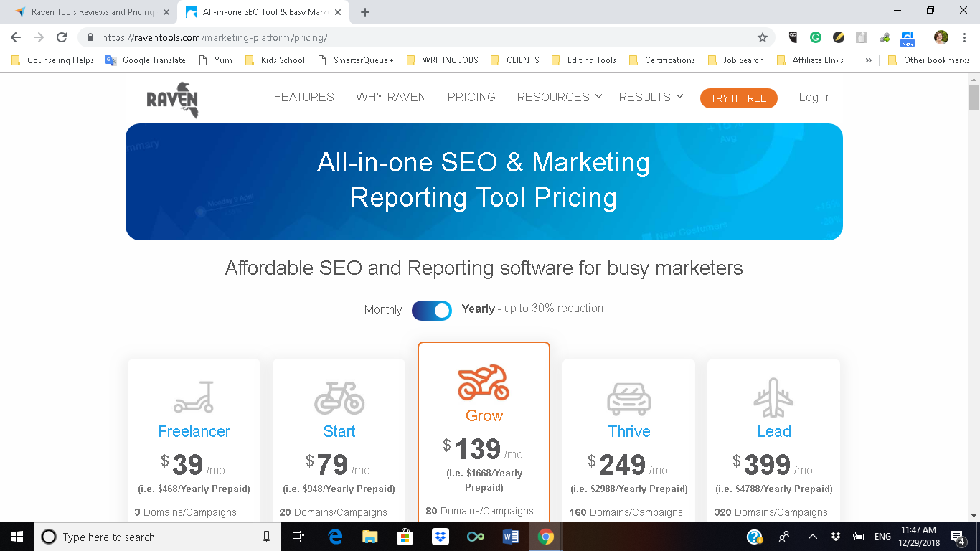Close the Raven Tools Reviews tab
The image size is (980, 551).
pos(166,12)
